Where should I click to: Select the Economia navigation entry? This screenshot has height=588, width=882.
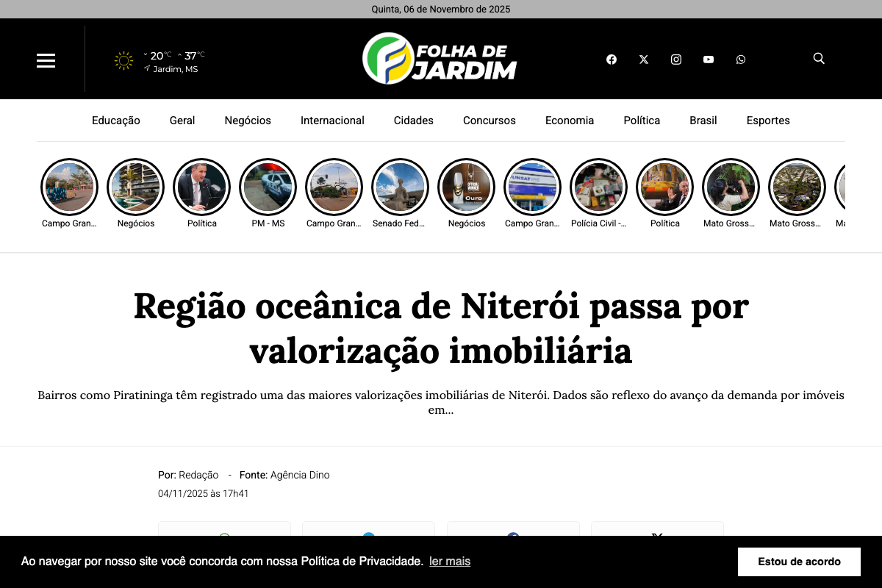[x=570, y=121]
